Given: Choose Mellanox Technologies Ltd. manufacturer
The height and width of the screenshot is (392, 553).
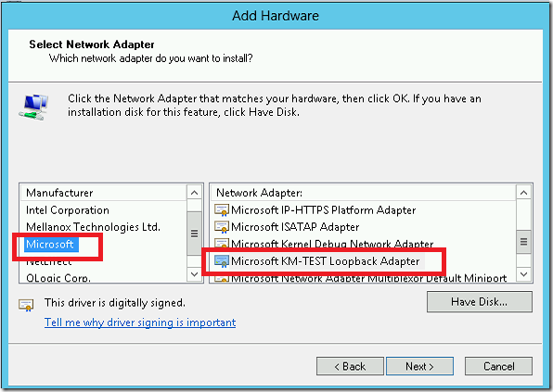Looking at the screenshot, I should 93,227.
